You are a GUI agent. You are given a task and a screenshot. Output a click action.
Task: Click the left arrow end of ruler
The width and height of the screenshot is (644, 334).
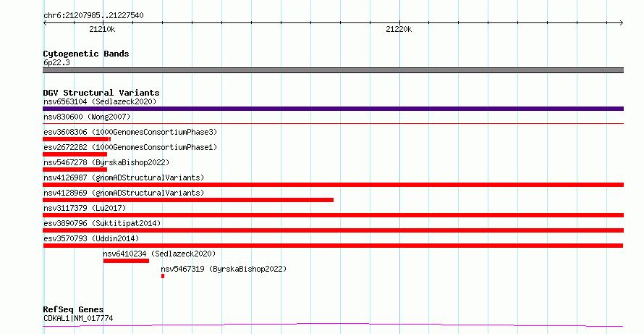pos(45,23)
